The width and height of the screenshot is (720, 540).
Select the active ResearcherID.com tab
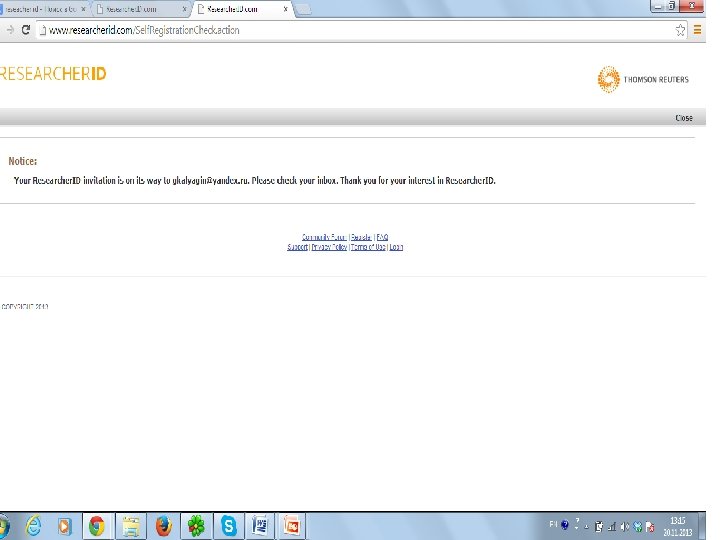[x=242, y=9]
